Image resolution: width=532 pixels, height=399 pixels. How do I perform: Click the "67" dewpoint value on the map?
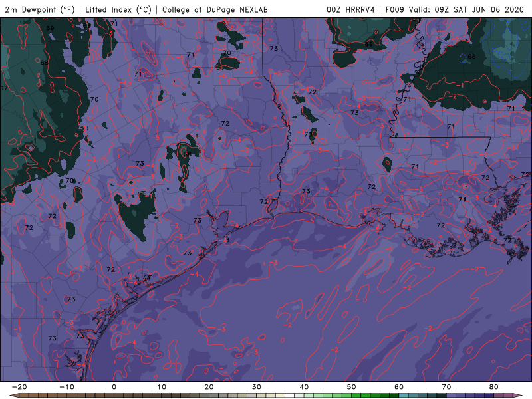[x=4, y=88]
